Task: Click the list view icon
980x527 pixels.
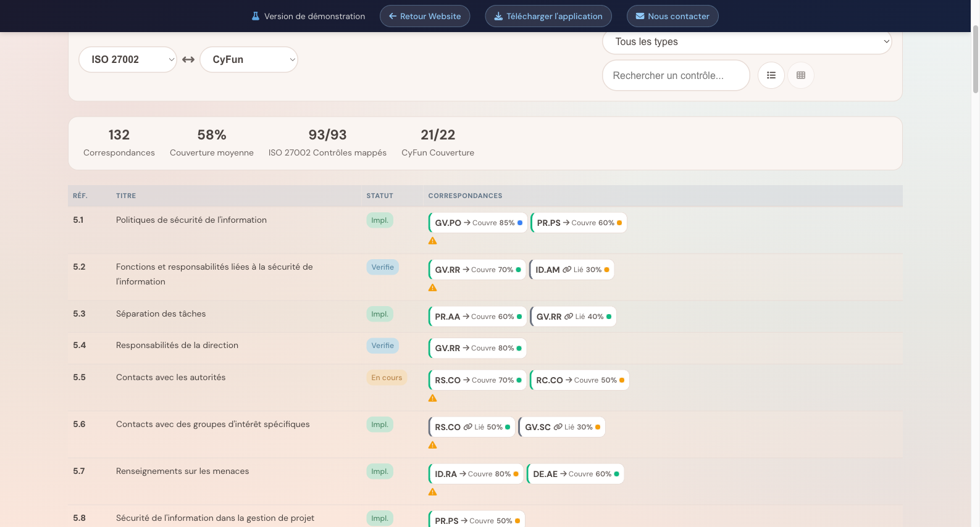Action: pyautogui.click(x=771, y=75)
